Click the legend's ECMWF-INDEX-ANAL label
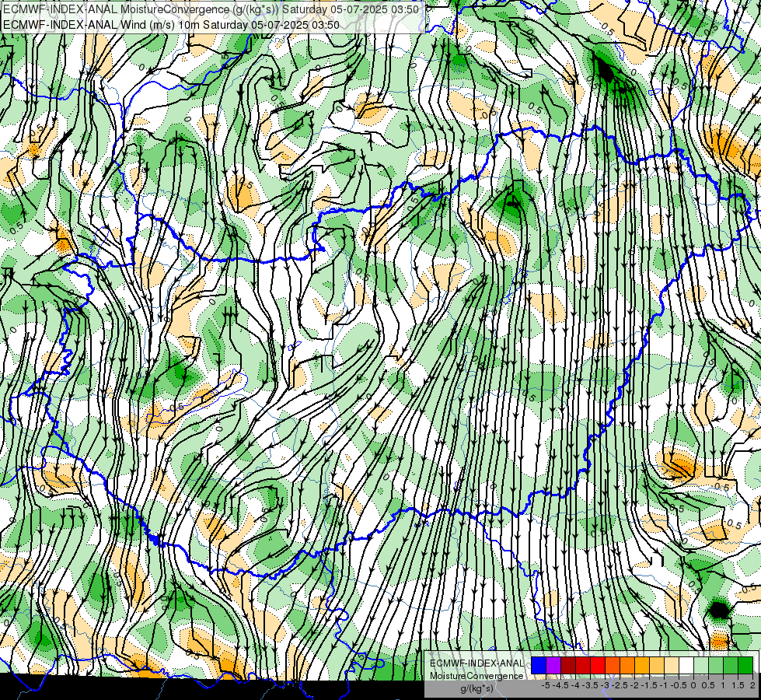Image resolution: width=761 pixels, height=700 pixels. pyautogui.click(x=476, y=663)
